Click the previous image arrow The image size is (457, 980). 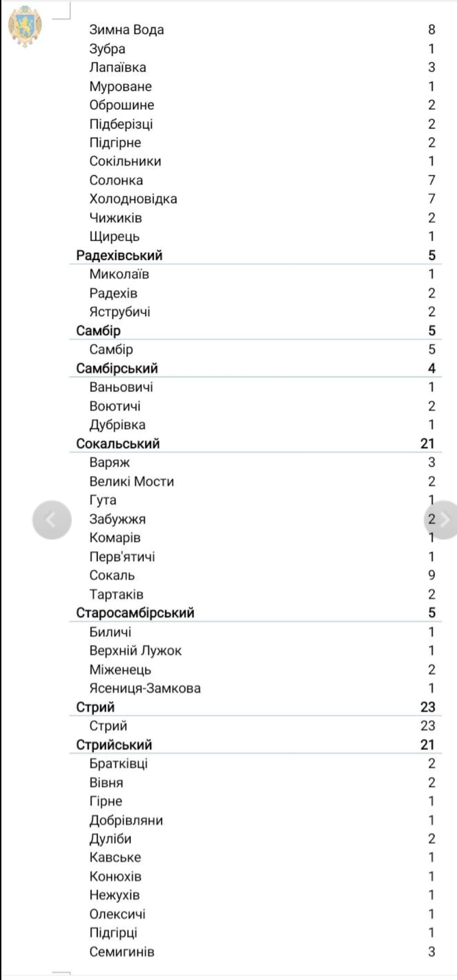pyautogui.click(x=52, y=519)
